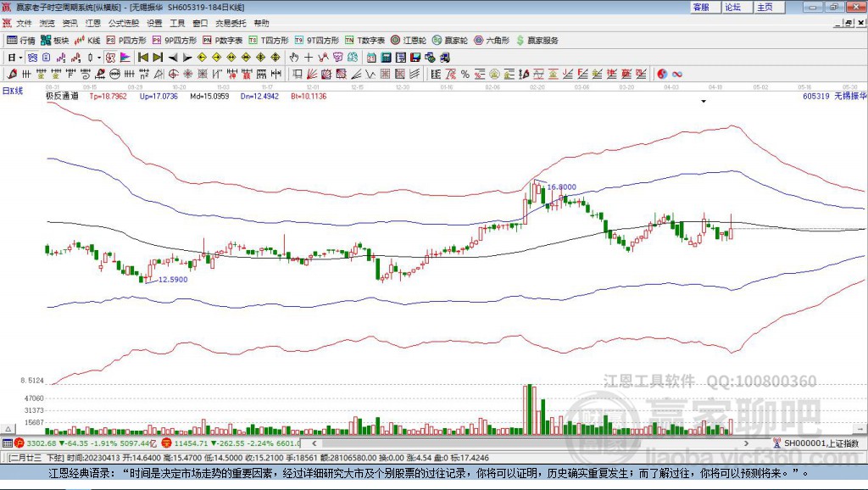Screen dimensions: 868x490
Task: Open the 主页 homepage link
Action: (765, 7)
